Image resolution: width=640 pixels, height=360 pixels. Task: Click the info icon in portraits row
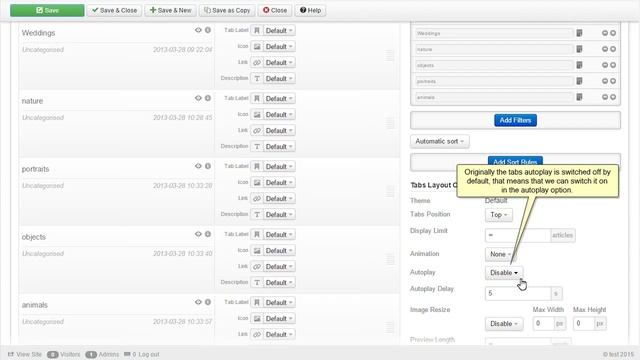[208, 166]
